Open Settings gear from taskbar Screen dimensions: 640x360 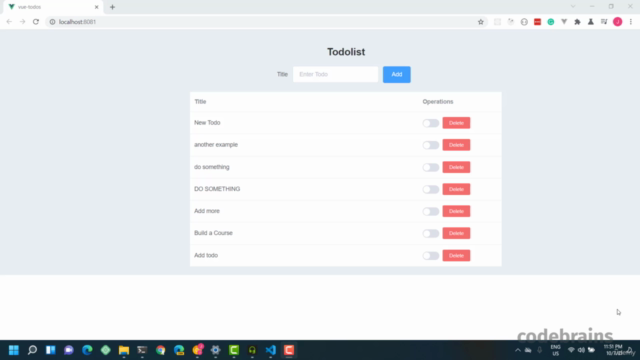pyautogui.click(x=216, y=350)
